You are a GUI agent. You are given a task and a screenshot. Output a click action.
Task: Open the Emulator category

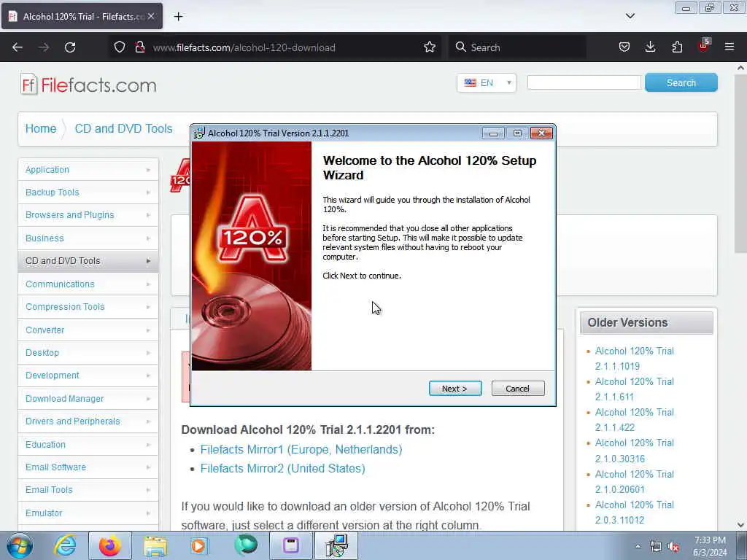pos(88,513)
